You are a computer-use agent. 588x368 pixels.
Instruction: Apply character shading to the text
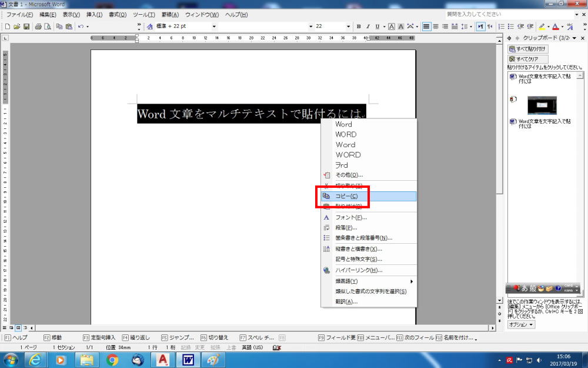(401, 26)
